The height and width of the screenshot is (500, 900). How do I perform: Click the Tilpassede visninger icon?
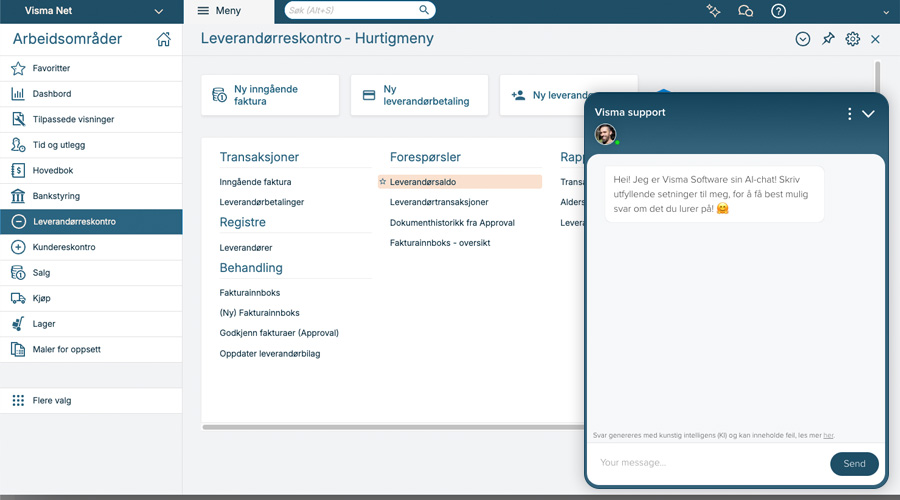(18, 119)
